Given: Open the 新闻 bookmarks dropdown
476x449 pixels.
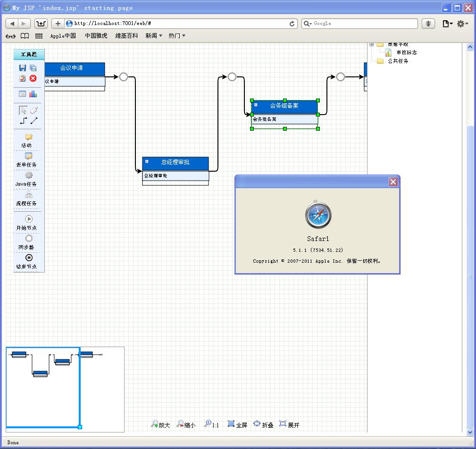Looking at the screenshot, I should coord(154,36).
